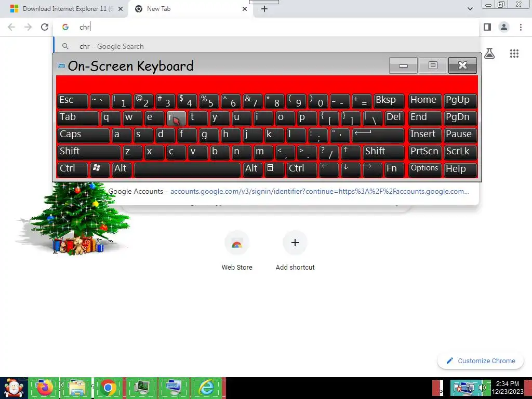Click the Insert key on On-Screen Keyboard
The width and height of the screenshot is (532, 399).
(x=425, y=136)
